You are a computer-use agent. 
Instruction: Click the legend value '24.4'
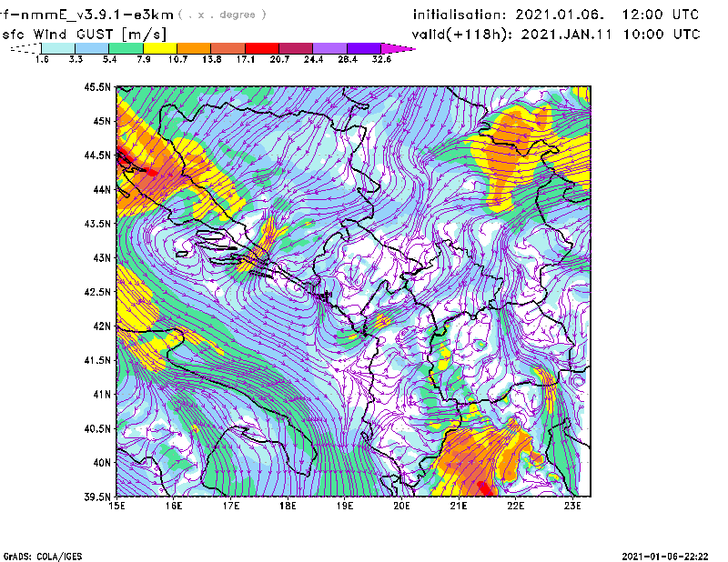[x=313, y=59]
